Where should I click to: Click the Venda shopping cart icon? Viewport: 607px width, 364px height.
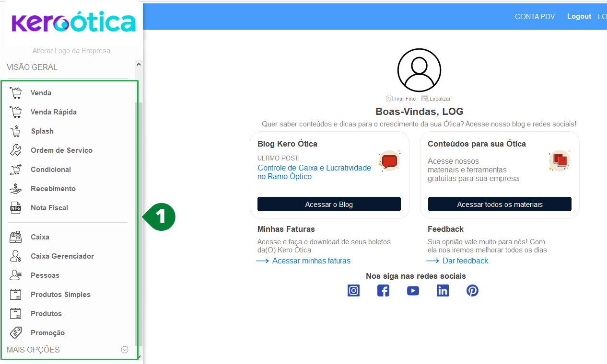click(16, 92)
